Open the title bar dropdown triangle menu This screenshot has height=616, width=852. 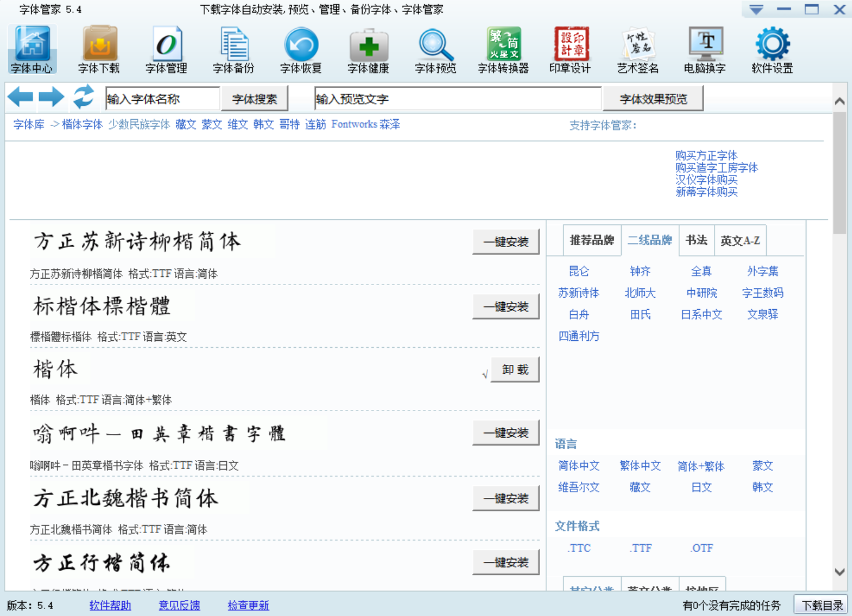tap(756, 10)
